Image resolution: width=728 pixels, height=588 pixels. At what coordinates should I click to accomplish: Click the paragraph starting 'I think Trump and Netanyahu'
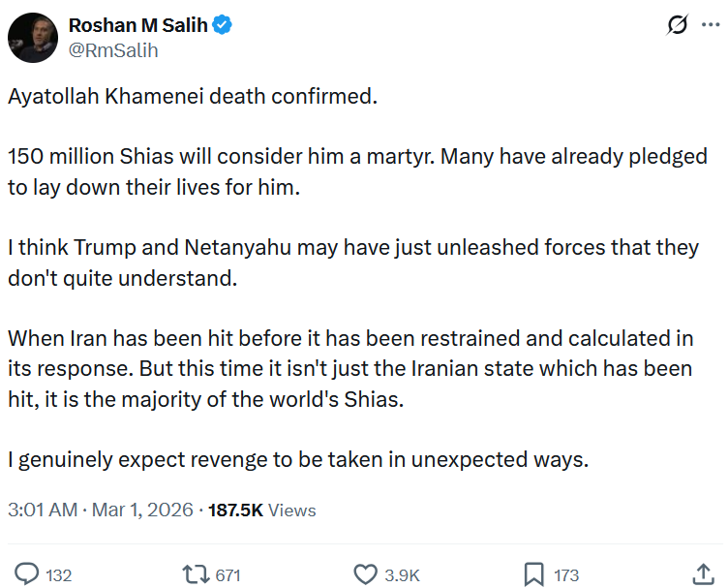coord(353,263)
